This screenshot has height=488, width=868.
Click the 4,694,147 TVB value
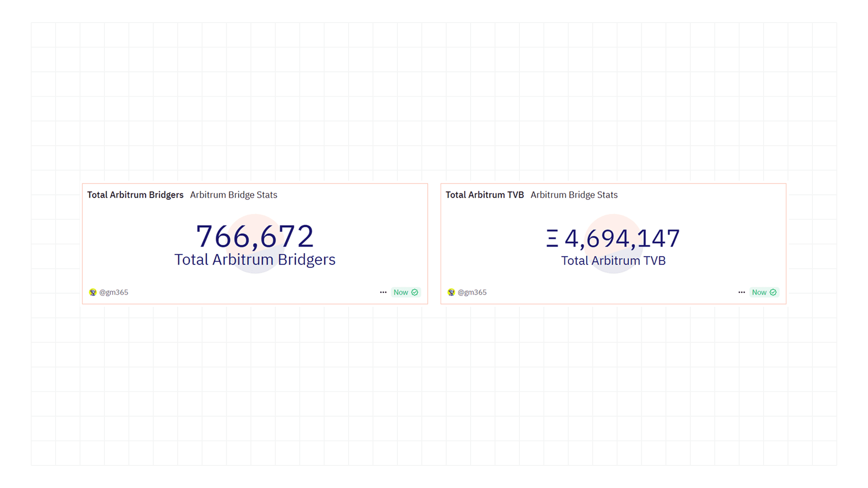[x=623, y=238]
